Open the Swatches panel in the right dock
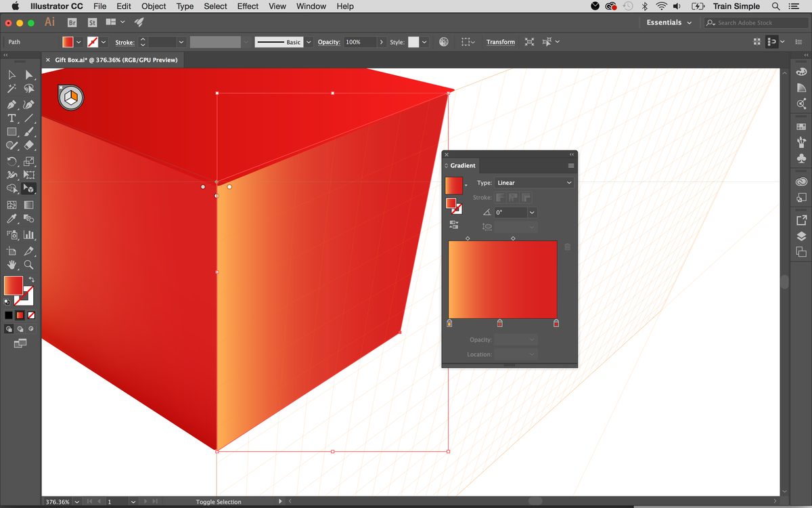Image resolution: width=812 pixels, height=508 pixels. tap(801, 126)
